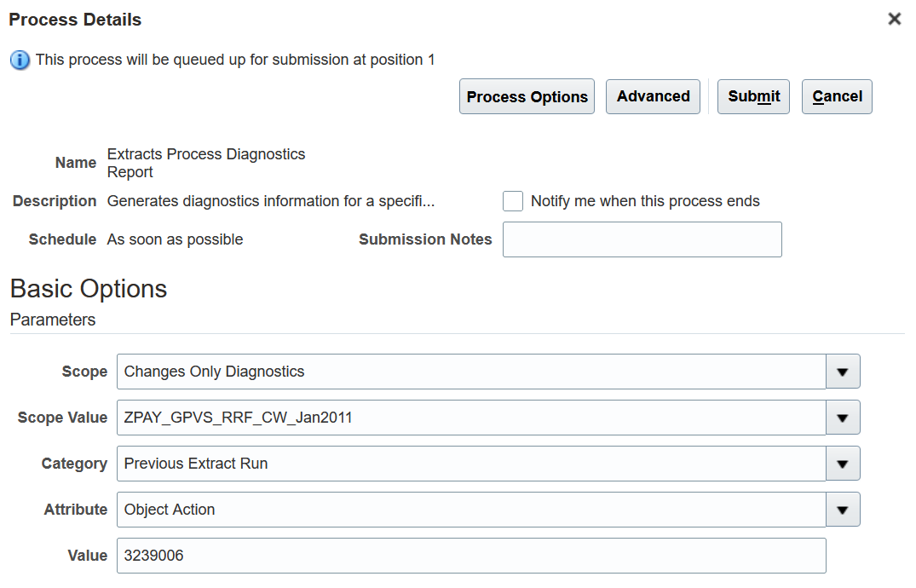Open the Scope dropdown arrow
916x588 pixels.
(843, 372)
